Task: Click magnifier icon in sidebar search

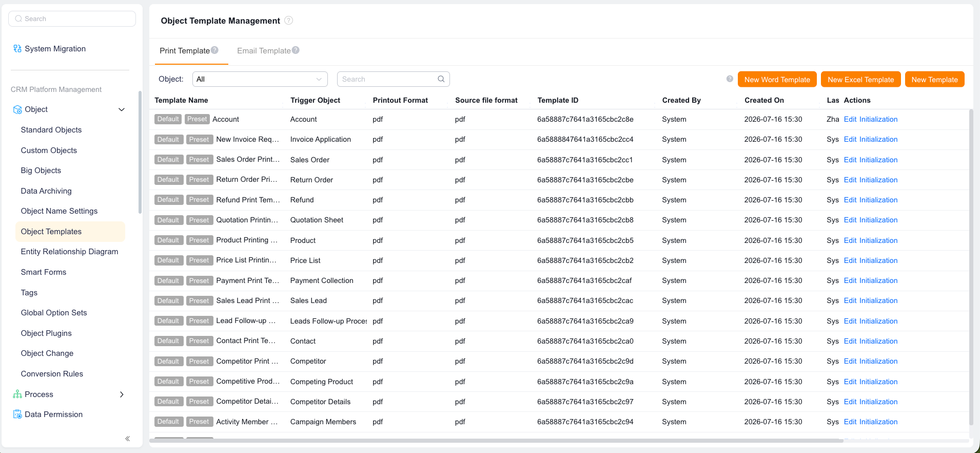Action: 18,19
